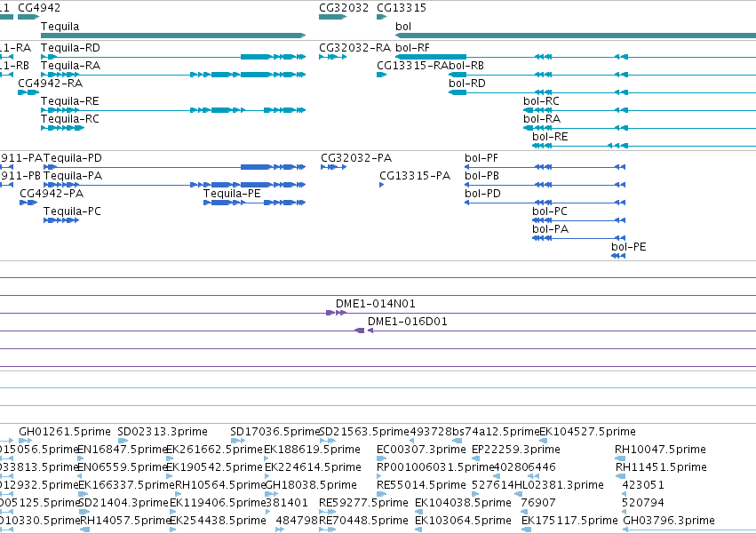Select the HL02381.3prime EST label
The image size is (756, 534).
click(558, 485)
